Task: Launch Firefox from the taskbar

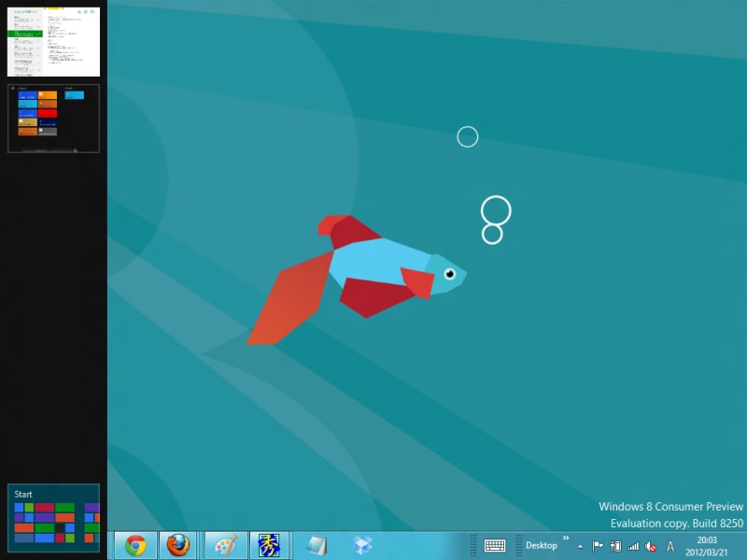Action: point(177,545)
